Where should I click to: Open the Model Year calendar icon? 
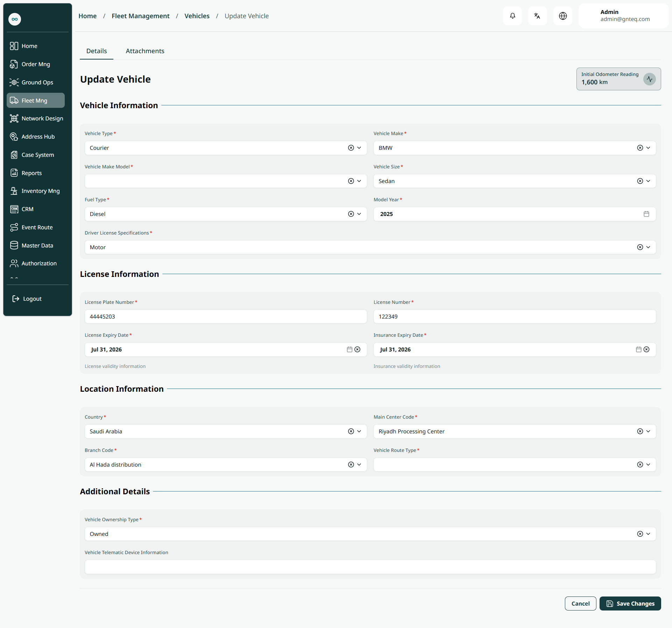pyautogui.click(x=646, y=214)
